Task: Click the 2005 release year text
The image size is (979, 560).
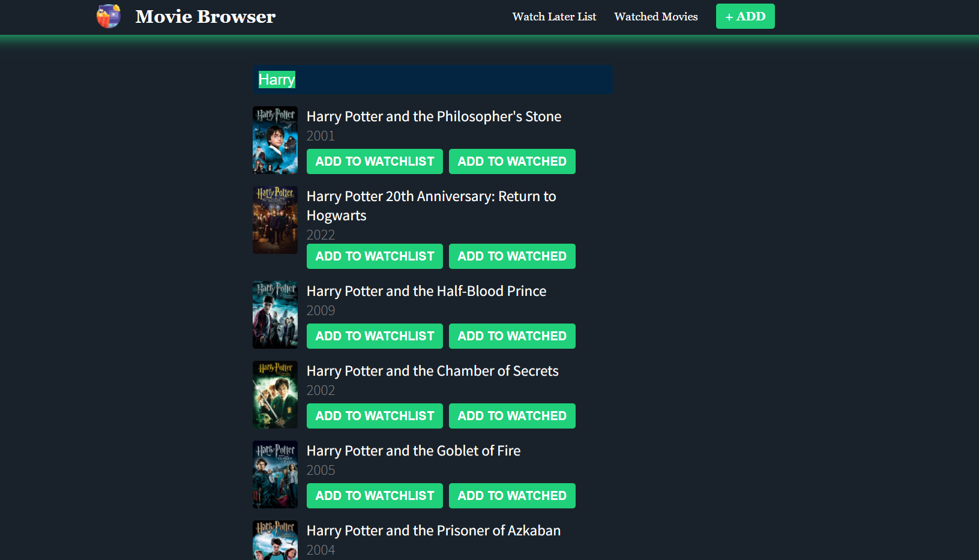Action: click(321, 471)
